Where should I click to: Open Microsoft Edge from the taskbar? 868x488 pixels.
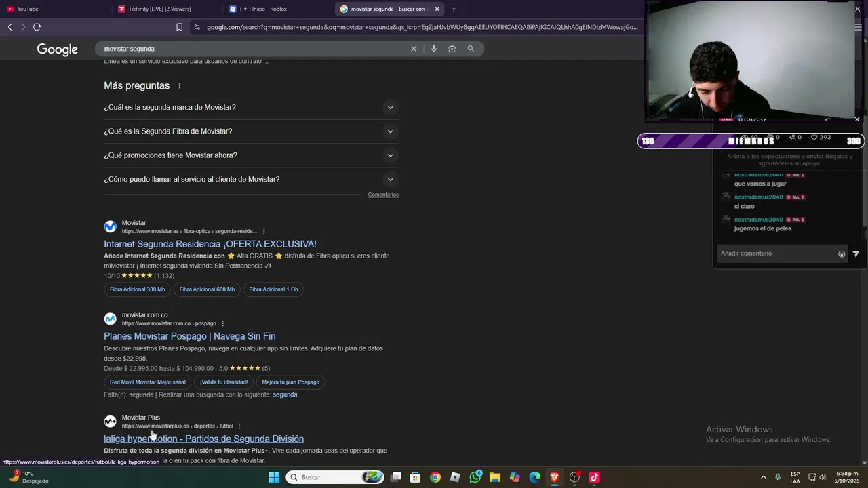535,477
